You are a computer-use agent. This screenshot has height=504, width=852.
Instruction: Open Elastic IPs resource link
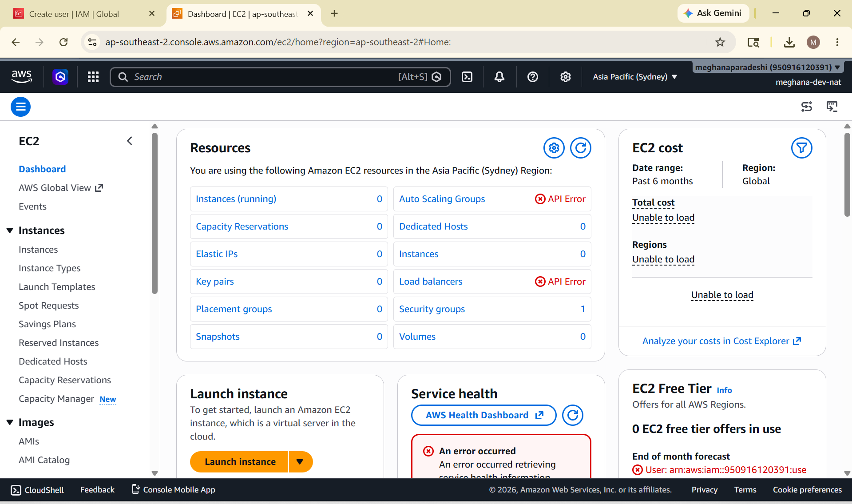pos(217,254)
